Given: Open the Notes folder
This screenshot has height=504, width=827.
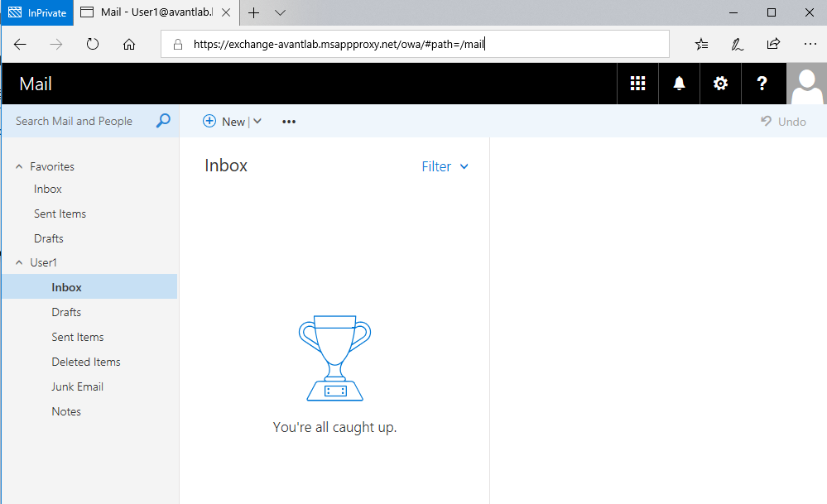Looking at the screenshot, I should (66, 411).
